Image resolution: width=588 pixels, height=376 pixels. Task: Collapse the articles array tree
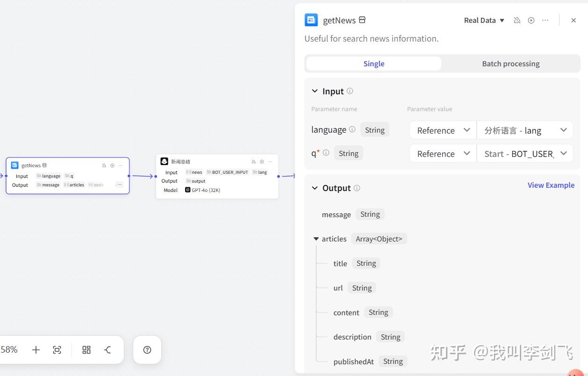point(316,239)
